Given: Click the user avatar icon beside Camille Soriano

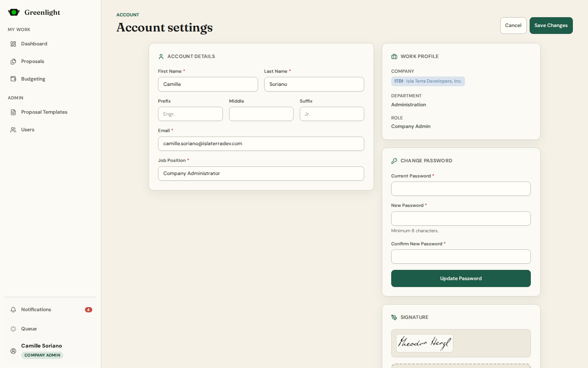Looking at the screenshot, I should pyautogui.click(x=13, y=351).
